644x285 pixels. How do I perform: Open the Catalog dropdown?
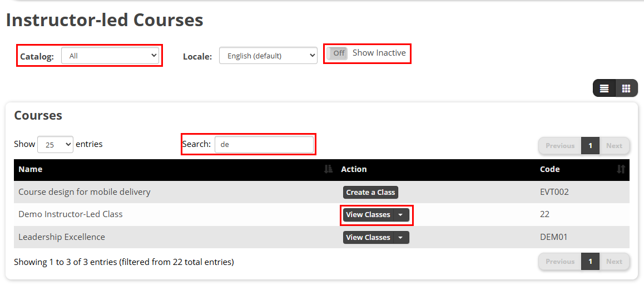tap(110, 56)
